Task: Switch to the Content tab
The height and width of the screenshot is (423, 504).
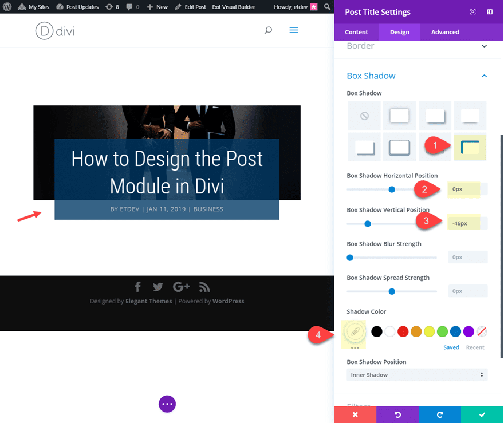Action: 356,32
